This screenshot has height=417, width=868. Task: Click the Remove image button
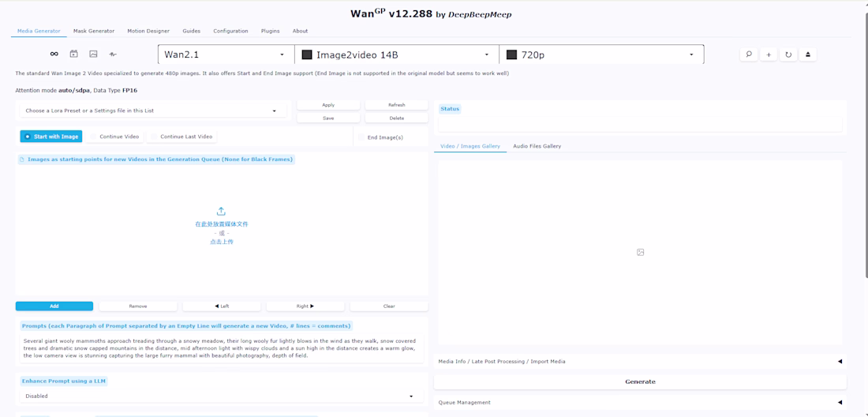[138, 306]
